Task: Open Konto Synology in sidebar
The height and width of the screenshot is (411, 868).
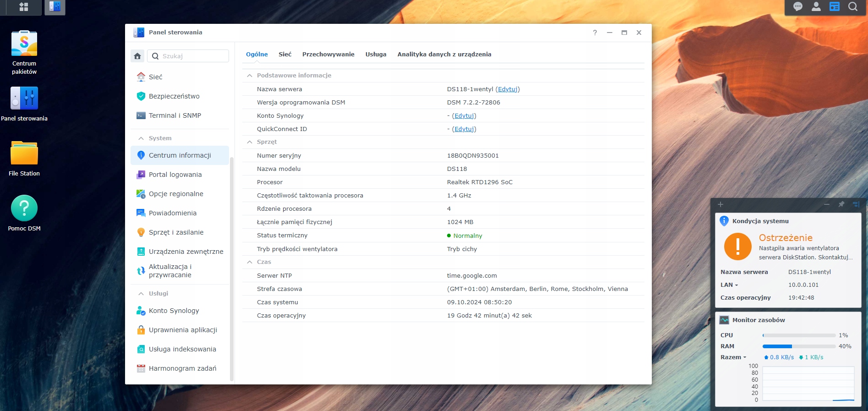Action: pos(180,311)
